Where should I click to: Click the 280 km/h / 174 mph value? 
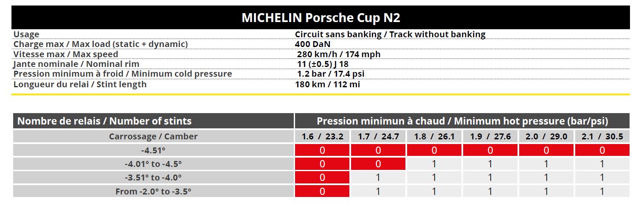pyautogui.click(x=339, y=54)
